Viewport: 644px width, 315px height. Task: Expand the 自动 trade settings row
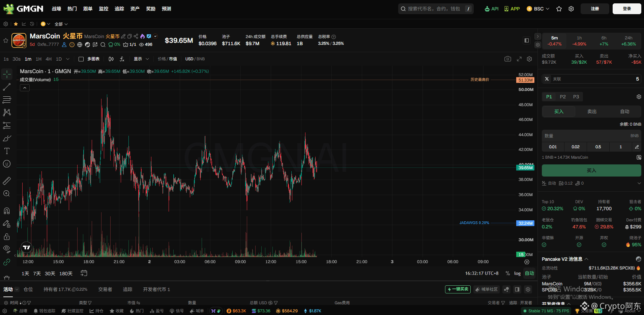pos(639,183)
